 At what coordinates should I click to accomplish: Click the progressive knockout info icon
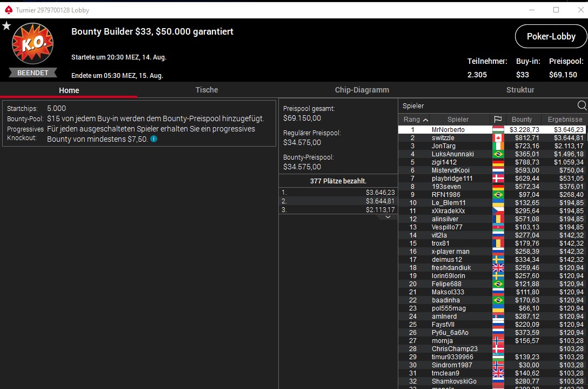pos(153,139)
